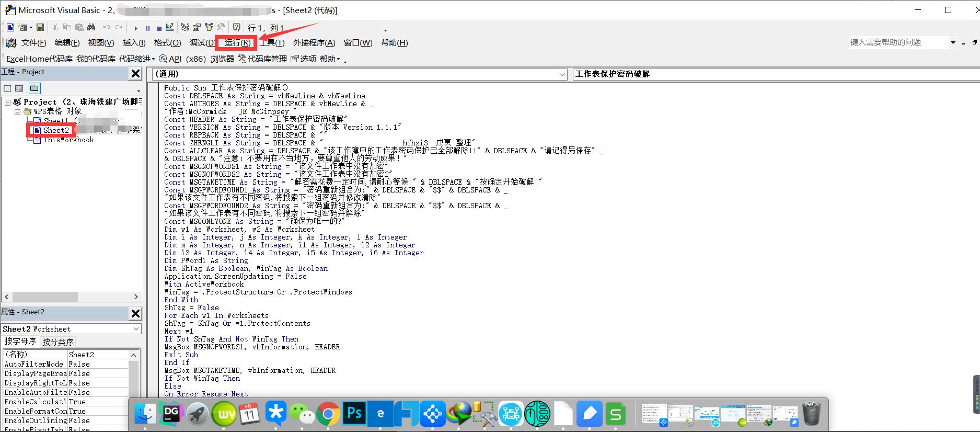The image size is (980, 432).
Task: Expand the Sheet2 Worksheet properties combo box
Action: [136, 329]
